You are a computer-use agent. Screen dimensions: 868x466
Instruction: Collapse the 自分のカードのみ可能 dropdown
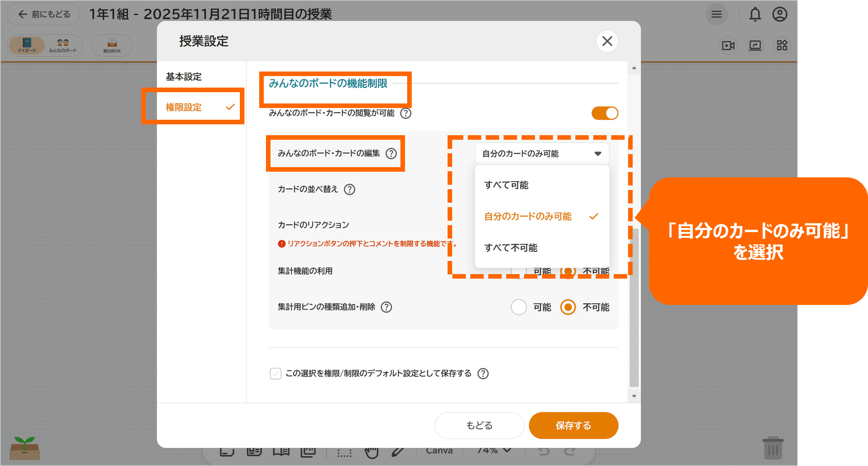(x=542, y=154)
